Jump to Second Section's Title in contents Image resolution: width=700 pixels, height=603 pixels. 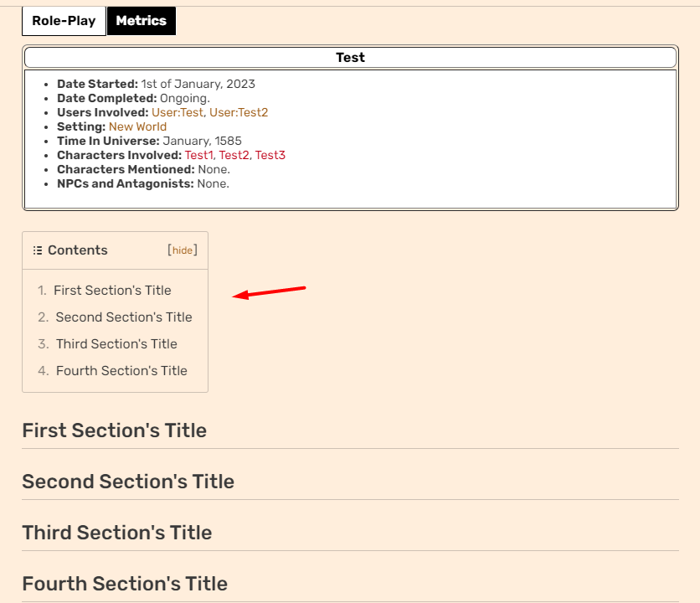pos(124,317)
